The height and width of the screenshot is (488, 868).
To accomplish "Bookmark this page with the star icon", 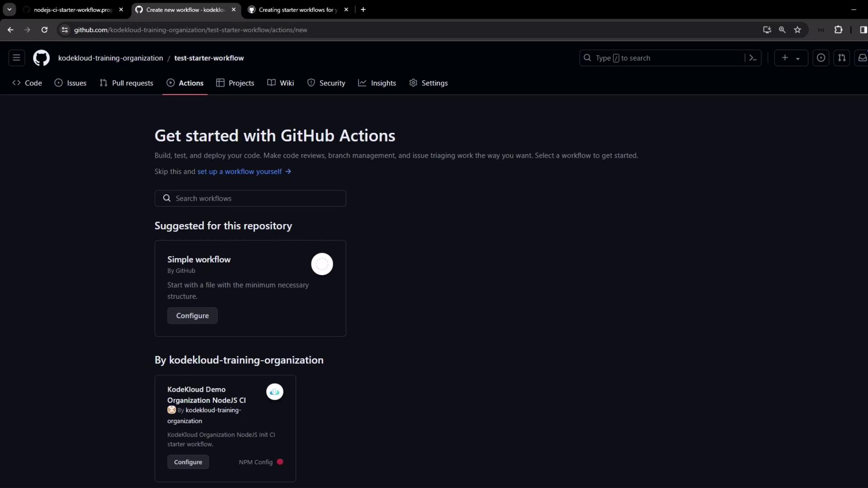I will click(x=797, y=30).
